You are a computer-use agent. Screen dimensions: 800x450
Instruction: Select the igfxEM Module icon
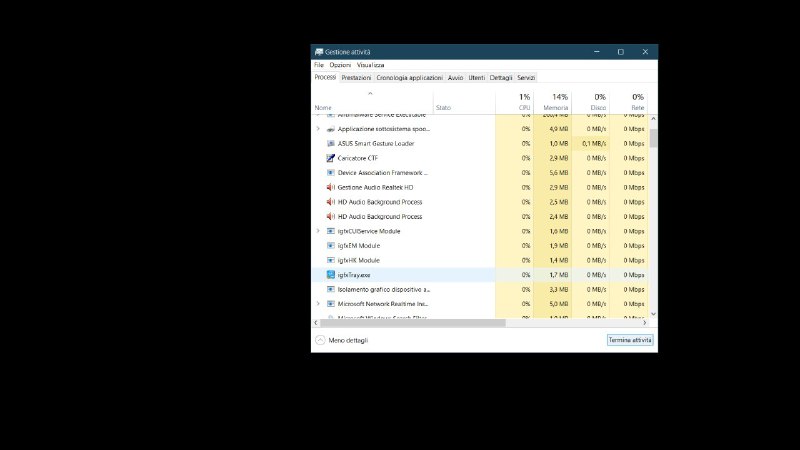[331, 245]
